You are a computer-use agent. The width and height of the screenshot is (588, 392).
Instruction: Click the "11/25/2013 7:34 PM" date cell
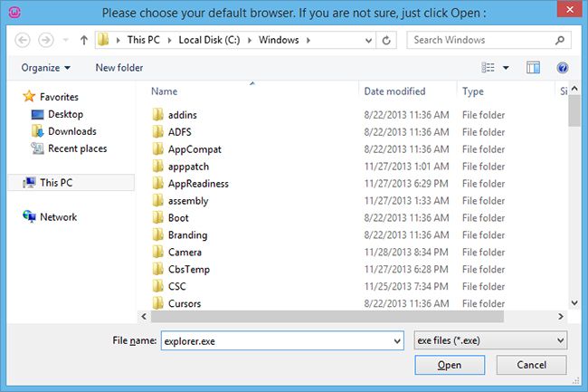406,286
